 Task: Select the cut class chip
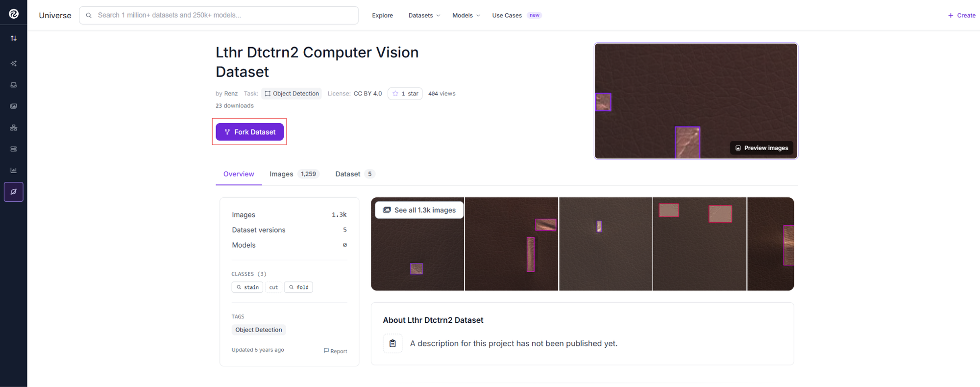(273, 287)
